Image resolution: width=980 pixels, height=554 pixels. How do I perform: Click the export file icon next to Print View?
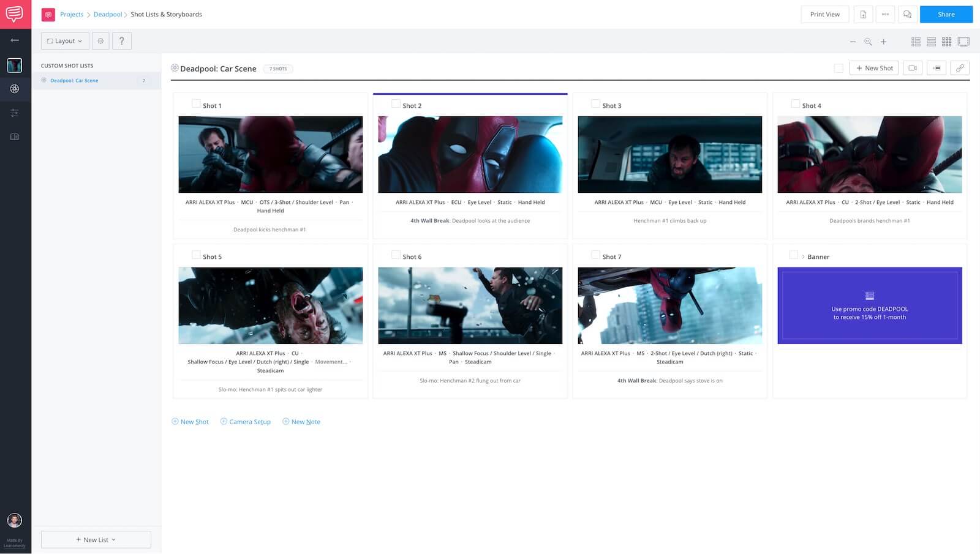pyautogui.click(x=863, y=14)
